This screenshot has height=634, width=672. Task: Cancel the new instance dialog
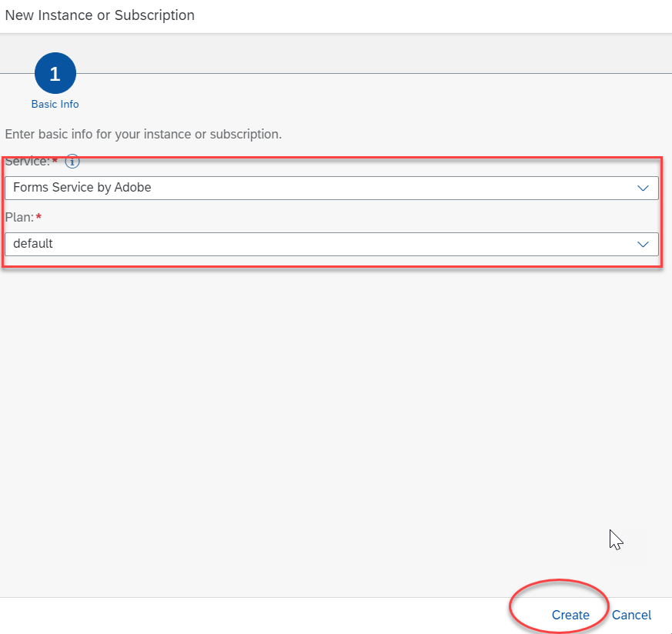click(631, 615)
